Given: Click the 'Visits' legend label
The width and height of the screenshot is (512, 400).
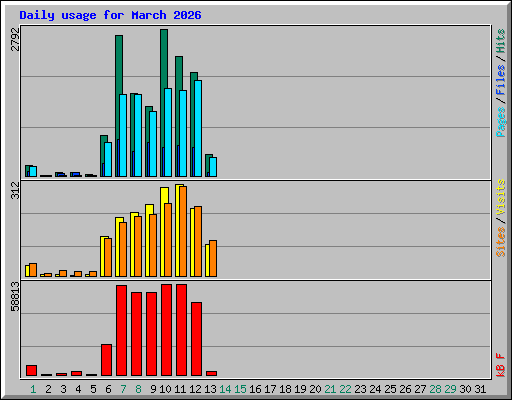Looking at the screenshot, I should pos(500,197).
